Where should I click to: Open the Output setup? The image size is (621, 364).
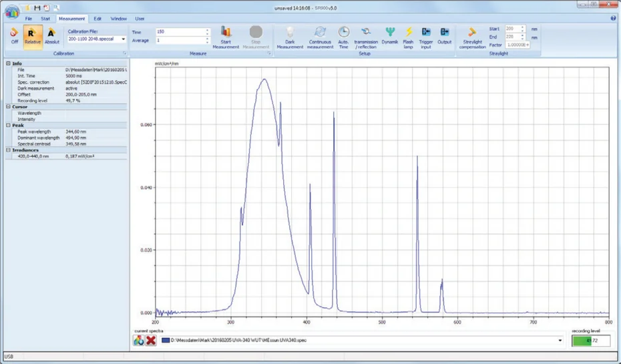444,35
